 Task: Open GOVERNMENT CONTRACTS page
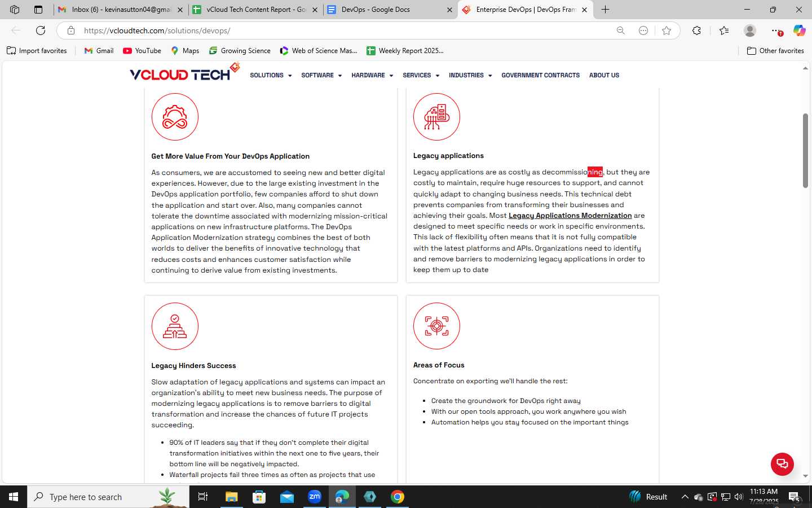540,75
